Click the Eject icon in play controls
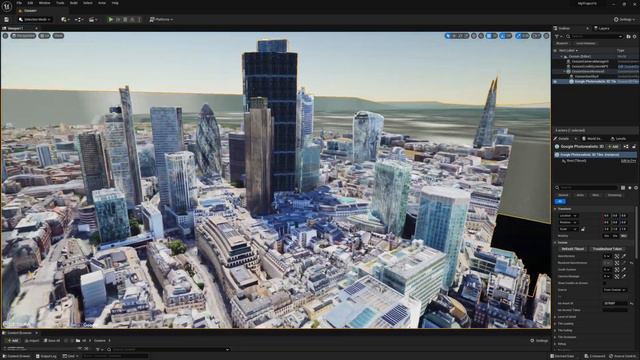Screen dimensions: 640x360 (132, 19)
